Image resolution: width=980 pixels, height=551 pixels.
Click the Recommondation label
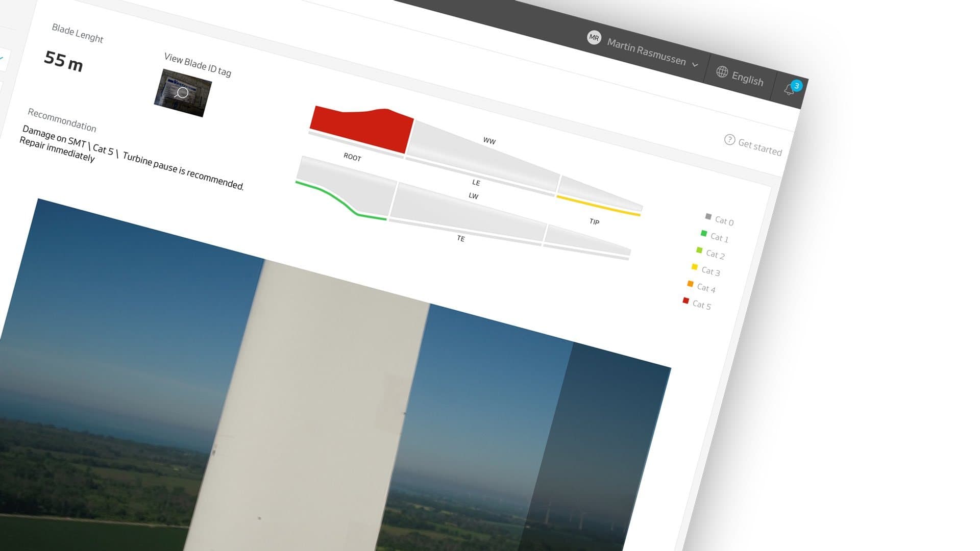tap(62, 119)
